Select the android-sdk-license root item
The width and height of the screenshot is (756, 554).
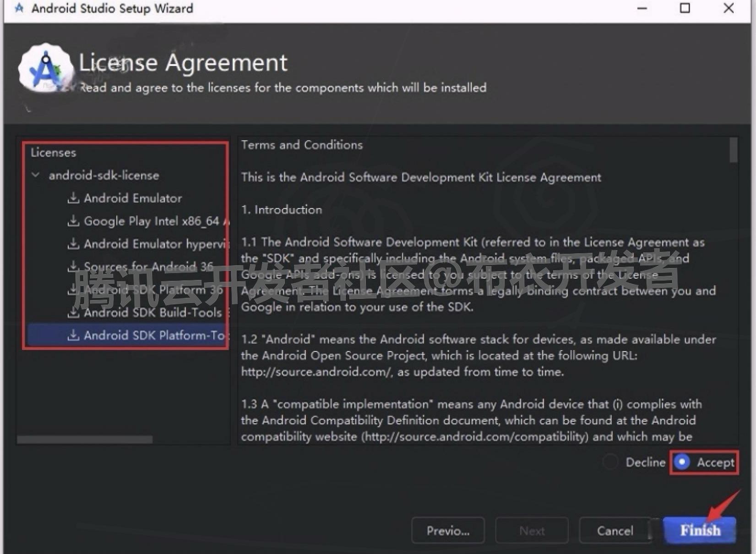pyautogui.click(x=104, y=175)
